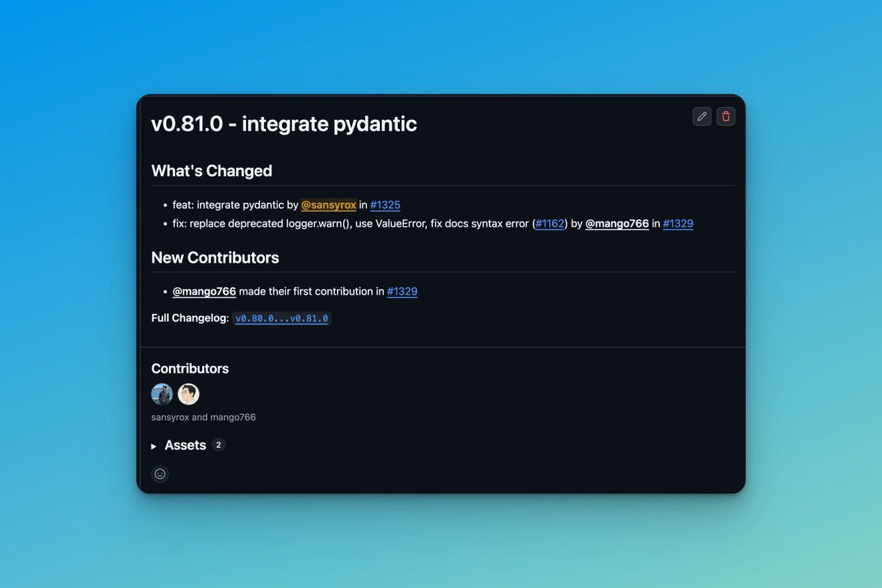Image resolution: width=882 pixels, height=588 pixels.
Task: Expand the Assets disclosure triangle
Action: pyautogui.click(x=154, y=446)
